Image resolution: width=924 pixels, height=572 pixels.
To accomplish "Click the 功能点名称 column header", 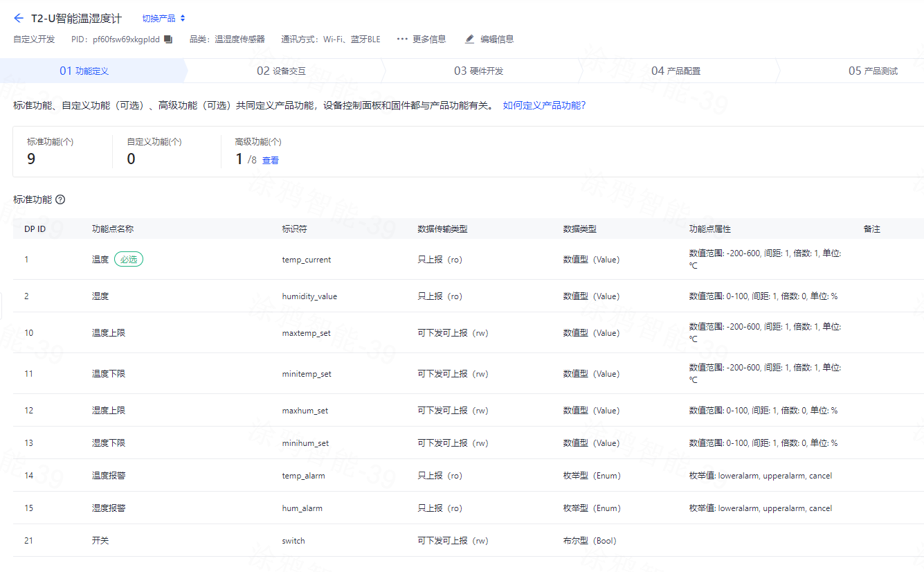I will coord(113,229).
